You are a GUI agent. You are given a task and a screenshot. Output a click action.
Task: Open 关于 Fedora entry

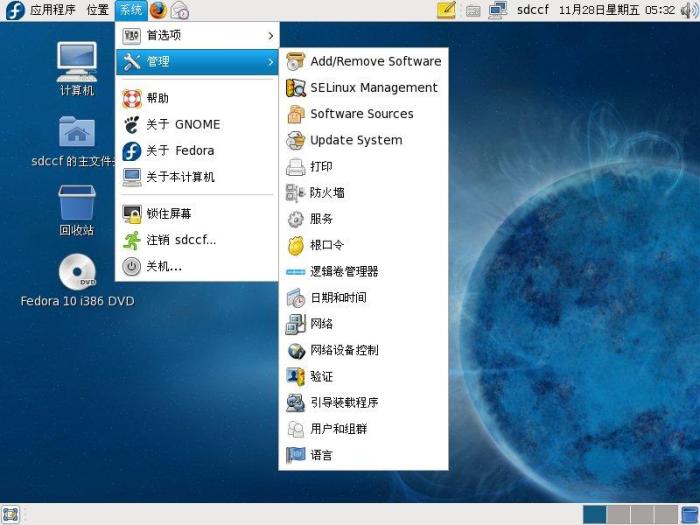coord(197,151)
